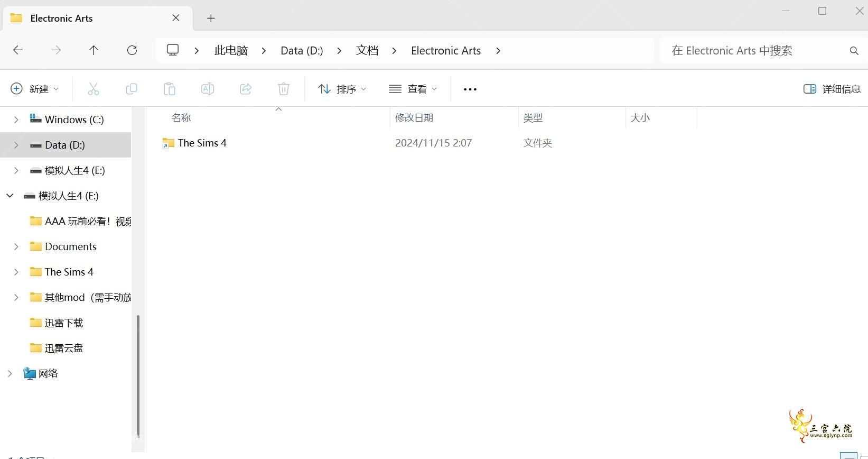This screenshot has height=459, width=868.
Task: Close the Electronic Arts tab
Action: coord(176,18)
